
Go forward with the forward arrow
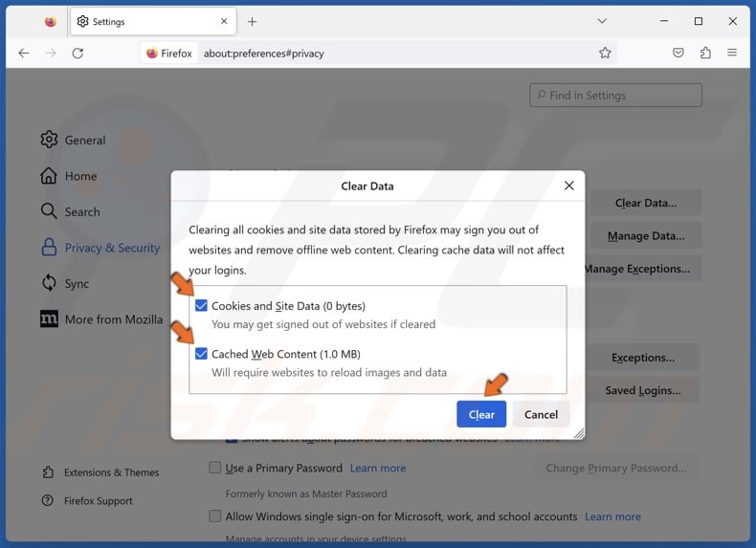tap(51, 53)
